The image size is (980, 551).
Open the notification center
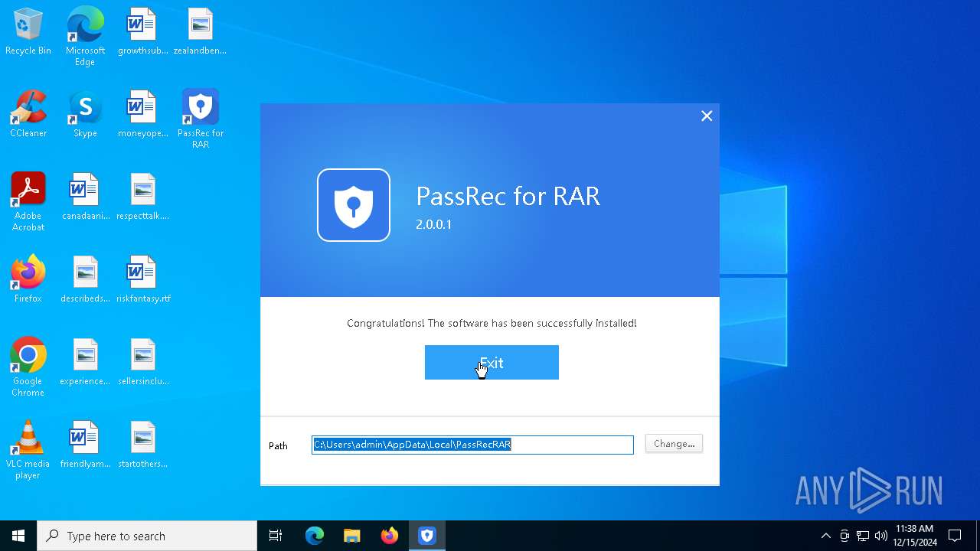point(955,536)
